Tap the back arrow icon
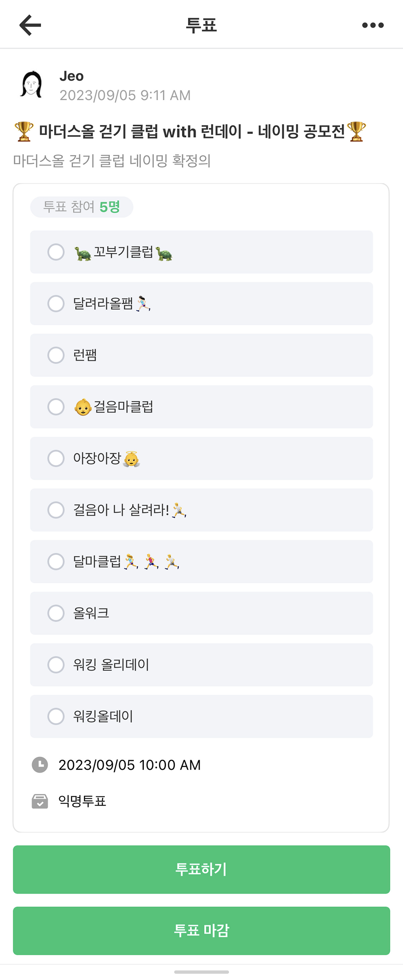The height and width of the screenshot is (980, 403). [30, 25]
